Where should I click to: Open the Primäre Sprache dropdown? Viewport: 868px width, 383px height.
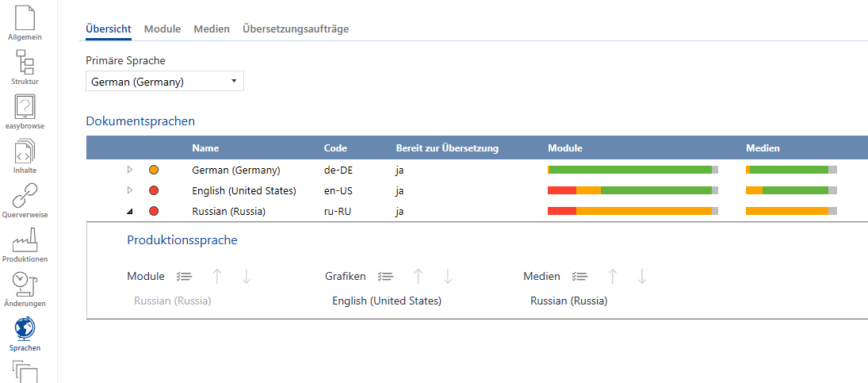click(x=165, y=82)
